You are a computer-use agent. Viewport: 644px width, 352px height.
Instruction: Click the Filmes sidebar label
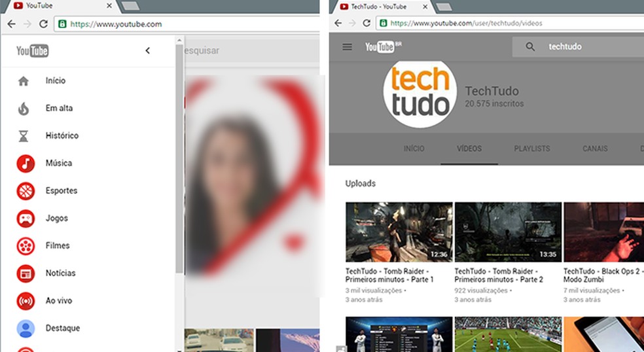(58, 245)
